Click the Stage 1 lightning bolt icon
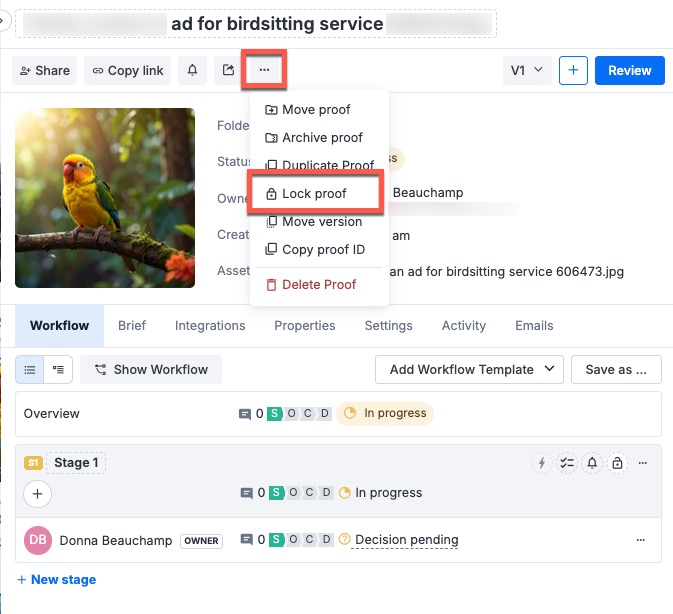The image size is (673, 614). [543, 463]
